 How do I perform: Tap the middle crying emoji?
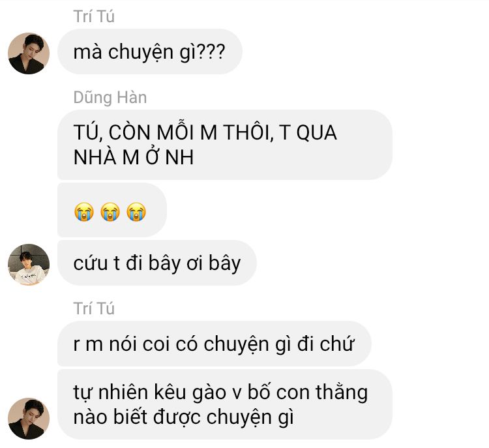[110, 212]
